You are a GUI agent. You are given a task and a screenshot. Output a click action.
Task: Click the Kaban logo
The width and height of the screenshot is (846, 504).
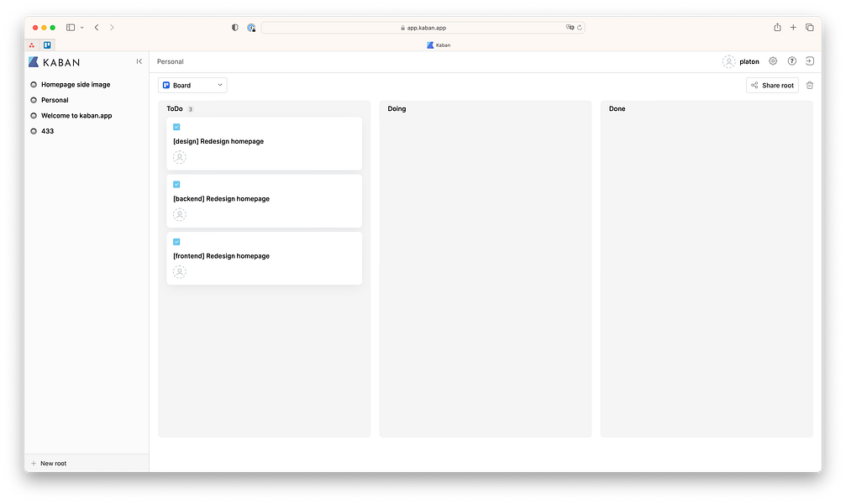click(x=54, y=62)
